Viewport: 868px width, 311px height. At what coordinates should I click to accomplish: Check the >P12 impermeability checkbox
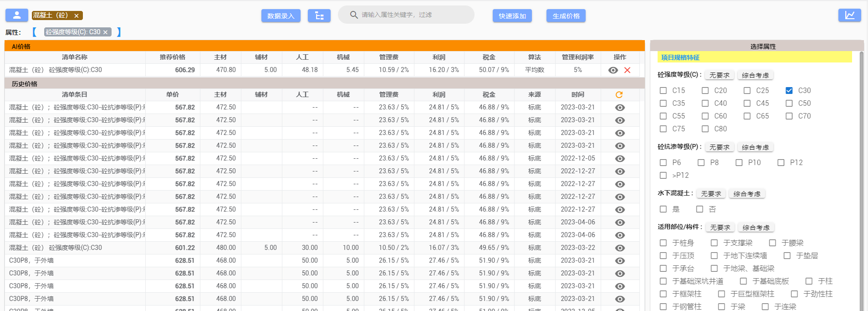point(663,176)
